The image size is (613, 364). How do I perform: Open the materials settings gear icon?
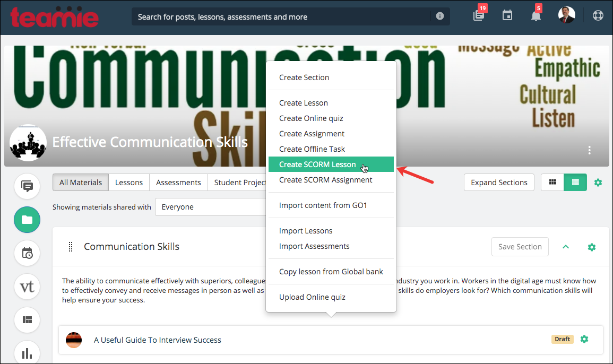click(x=598, y=183)
